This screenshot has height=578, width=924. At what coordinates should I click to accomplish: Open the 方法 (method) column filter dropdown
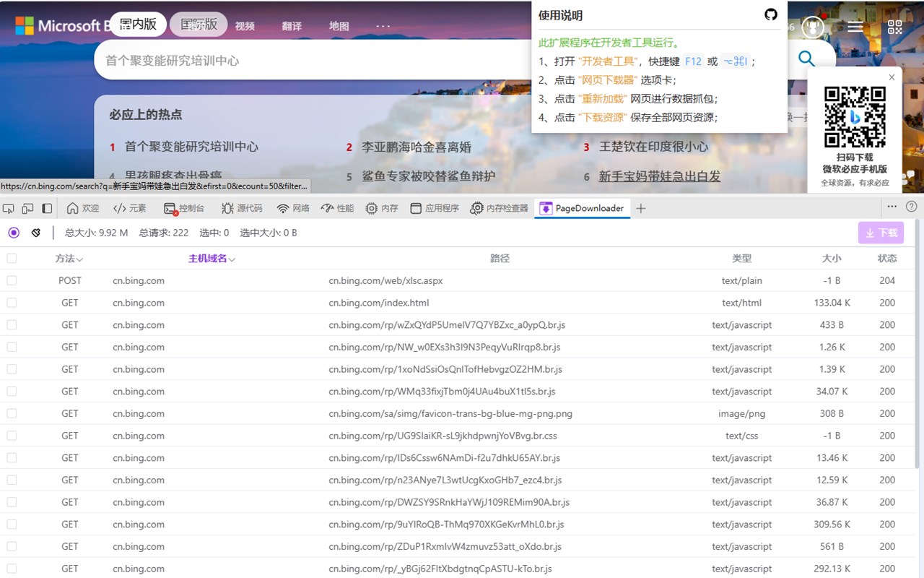(x=79, y=259)
